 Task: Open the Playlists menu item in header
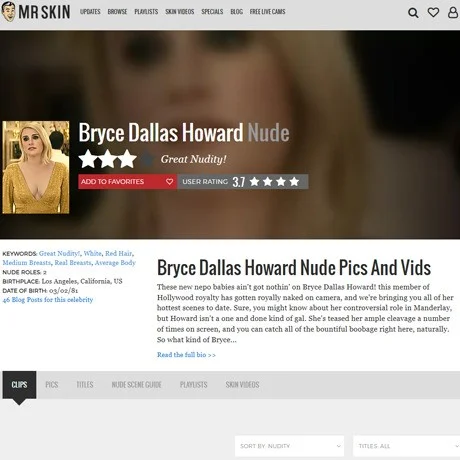[x=146, y=12]
